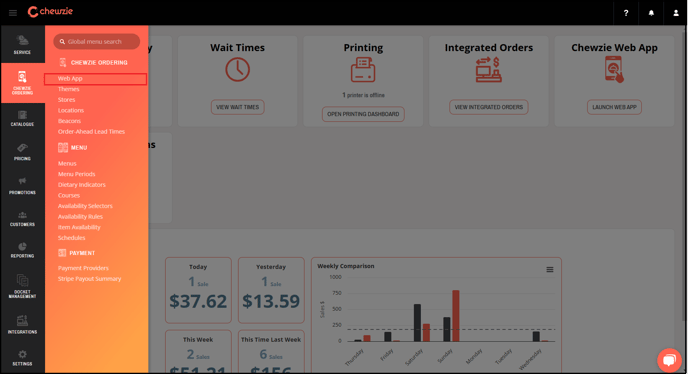The height and width of the screenshot is (374, 688).
Task: Open Stripe Payout Summary
Action: tap(90, 279)
